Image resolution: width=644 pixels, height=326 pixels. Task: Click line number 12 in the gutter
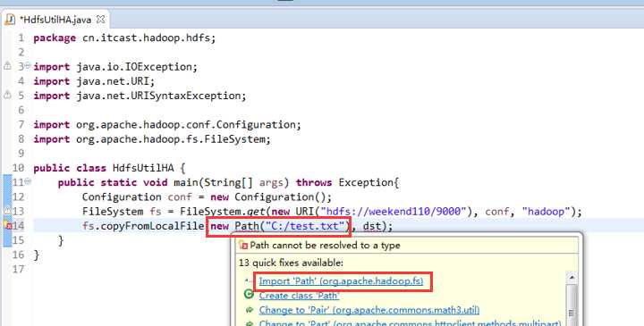[18, 196]
